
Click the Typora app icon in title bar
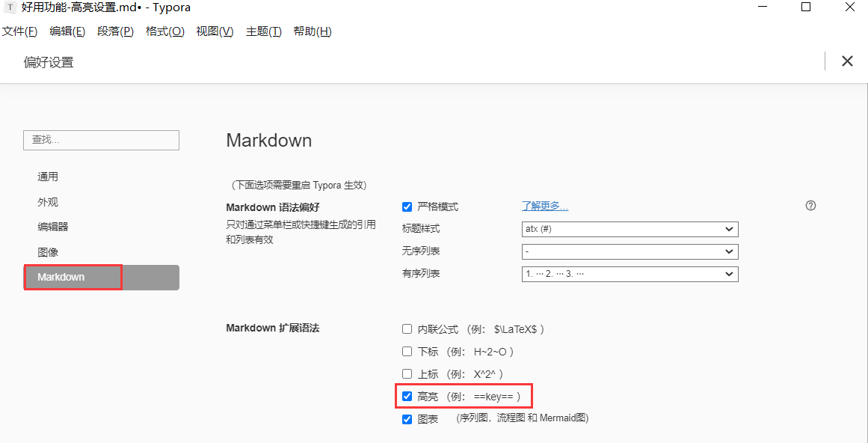coord(10,7)
